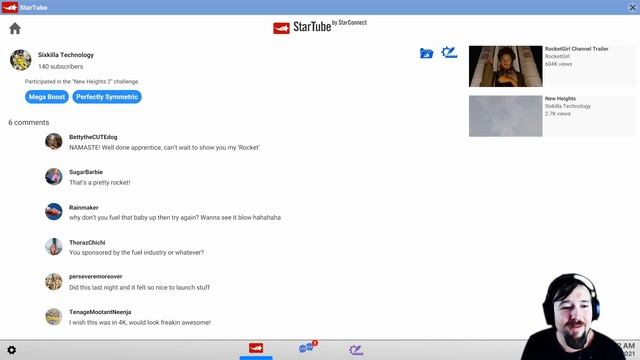This screenshot has width=640, height=360.
Task: Click comment 'That's a pretty rocket!'
Action: pyautogui.click(x=100, y=182)
